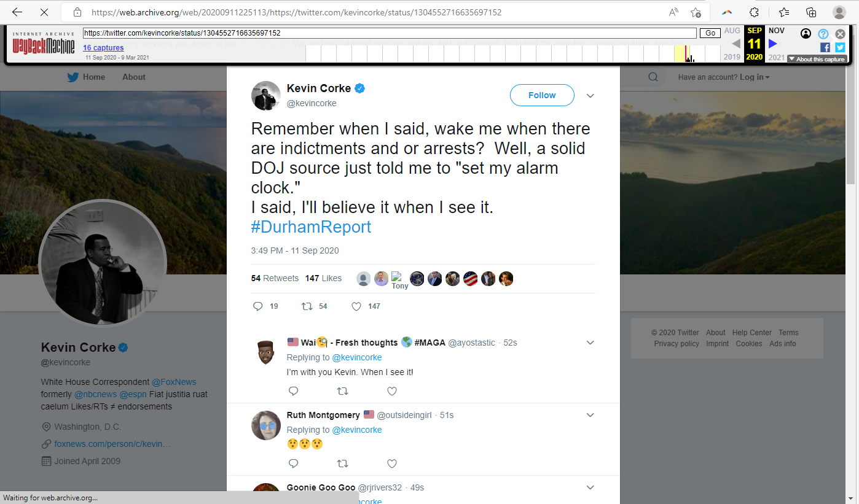Expand options chevron on Ruth Montgomery's reply
Image resolution: width=859 pixels, height=504 pixels.
(590, 415)
